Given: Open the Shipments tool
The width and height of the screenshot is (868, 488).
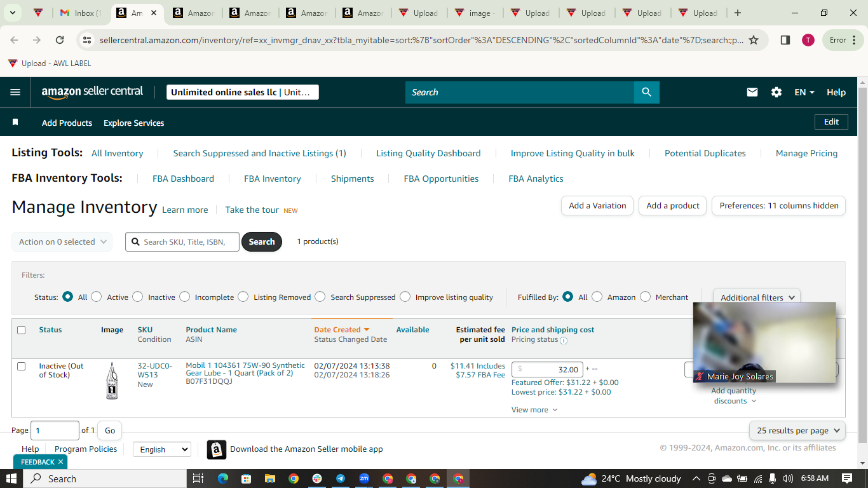Looking at the screenshot, I should [x=353, y=179].
